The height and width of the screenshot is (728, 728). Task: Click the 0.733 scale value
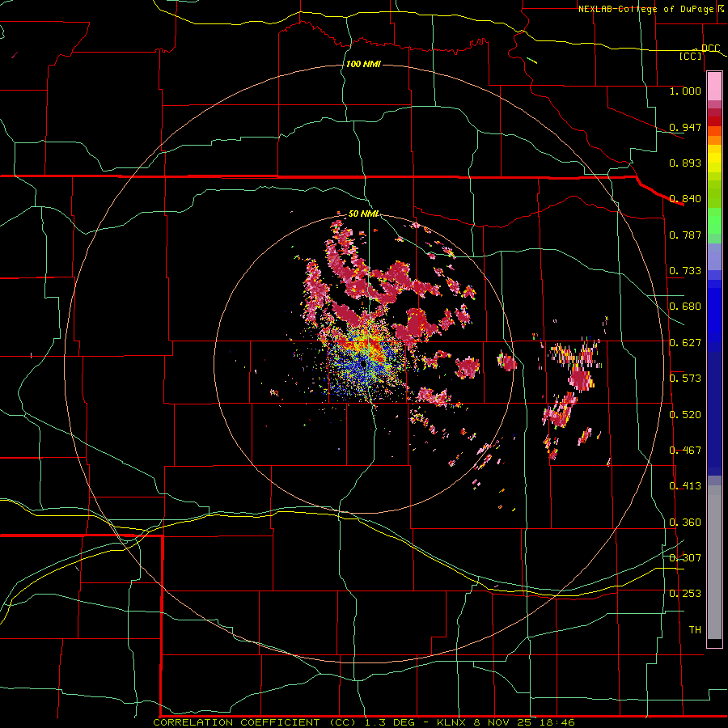pyautogui.click(x=685, y=271)
